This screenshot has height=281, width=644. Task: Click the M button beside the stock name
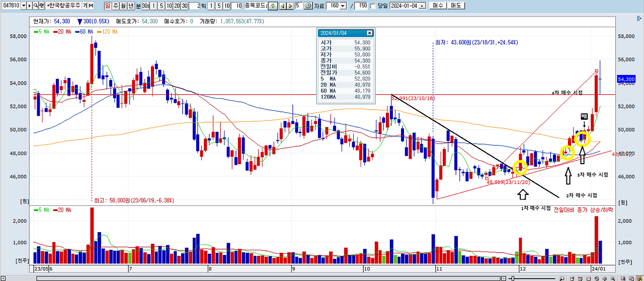coord(91,6)
